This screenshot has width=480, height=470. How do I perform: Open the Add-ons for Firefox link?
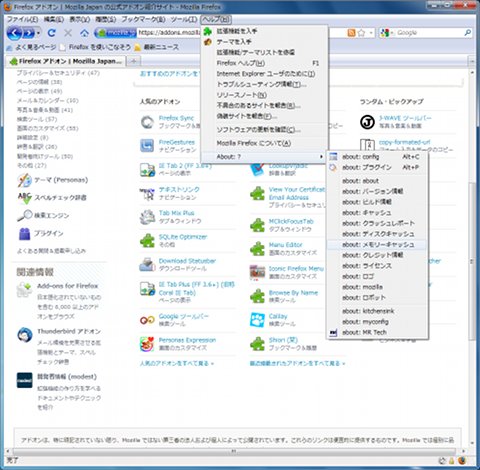pos(68,286)
